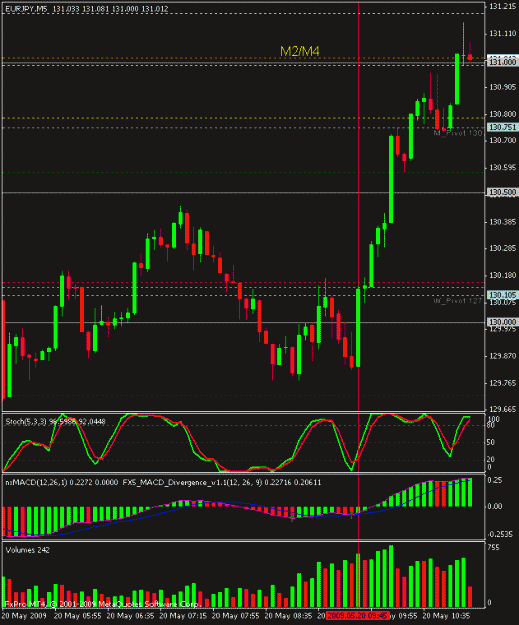Viewport: 519px width, 625px height.
Task: Click the highlighted 130.105 price tag
Action: (502, 295)
